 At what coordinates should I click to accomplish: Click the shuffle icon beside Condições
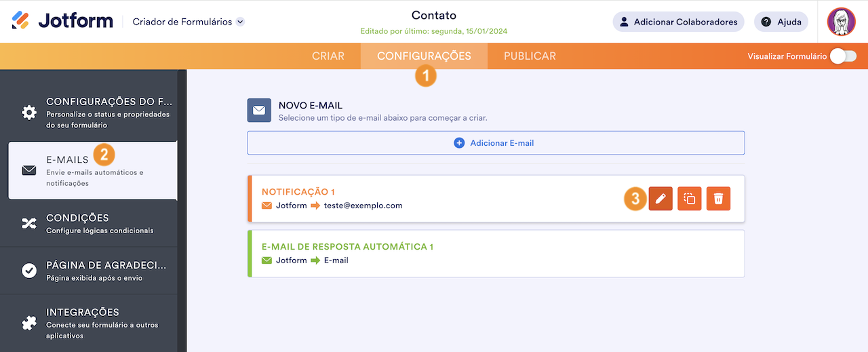click(29, 223)
